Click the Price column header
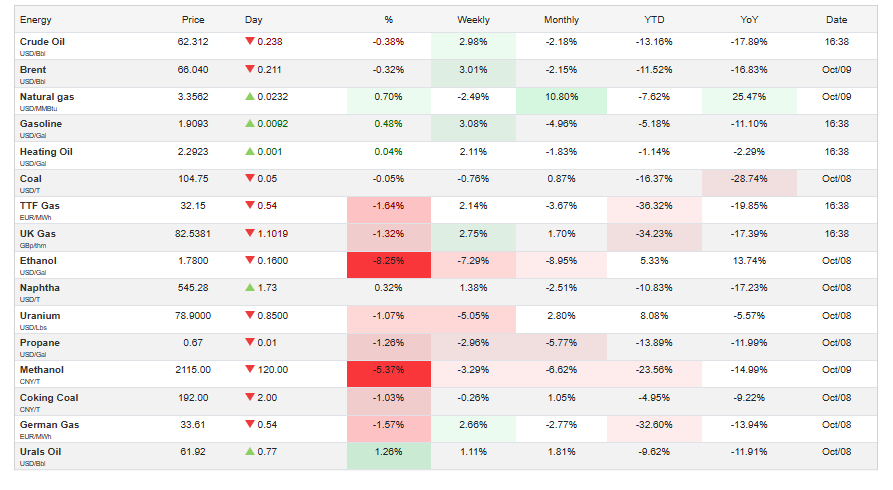This screenshot has height=490, width=893. click(193, 20)
